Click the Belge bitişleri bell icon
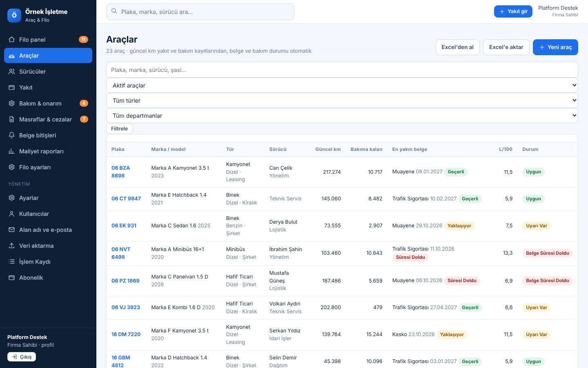This screenshot has height=368, width=588. 11,135
